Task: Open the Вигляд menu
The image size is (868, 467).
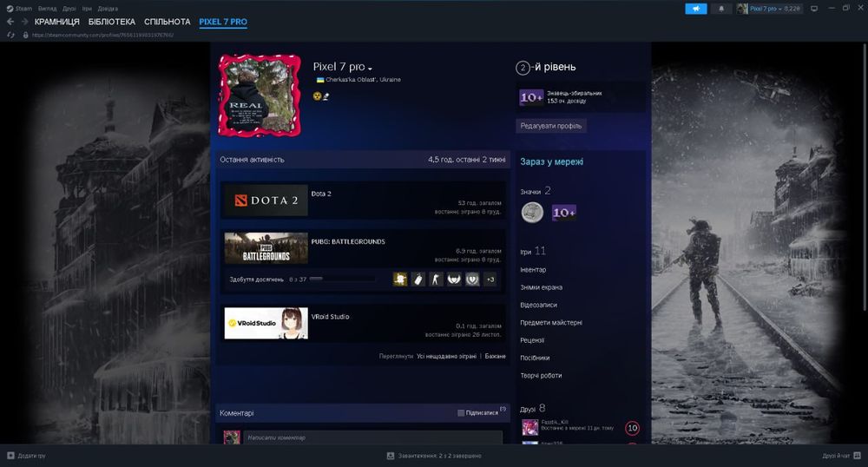Action: 48,9
